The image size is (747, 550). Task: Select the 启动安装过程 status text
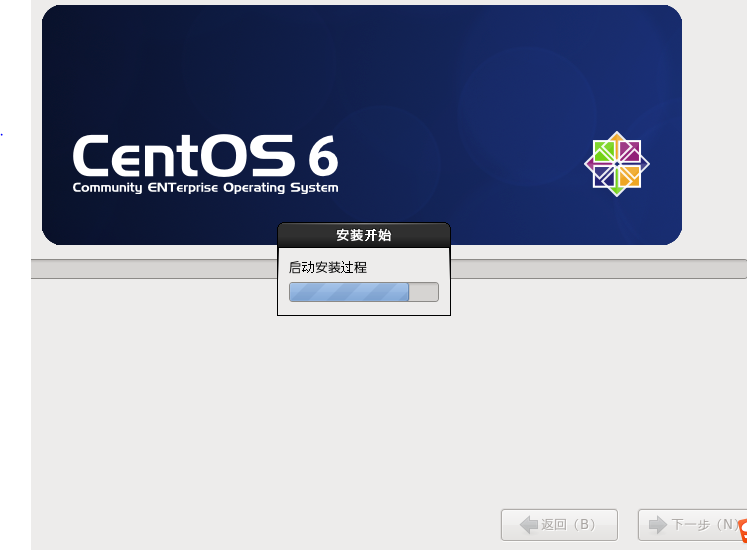pyautogui.click(x=328, y=267)
